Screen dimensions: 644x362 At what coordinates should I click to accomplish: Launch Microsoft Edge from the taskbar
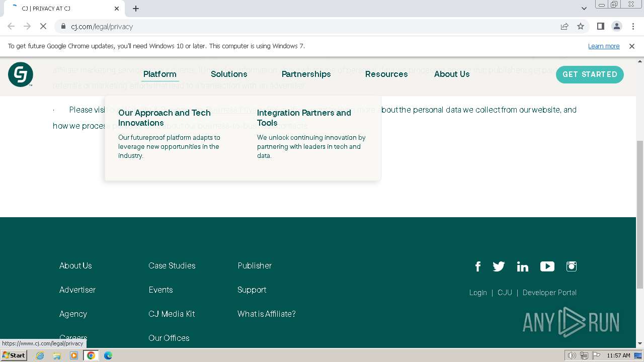108,355
